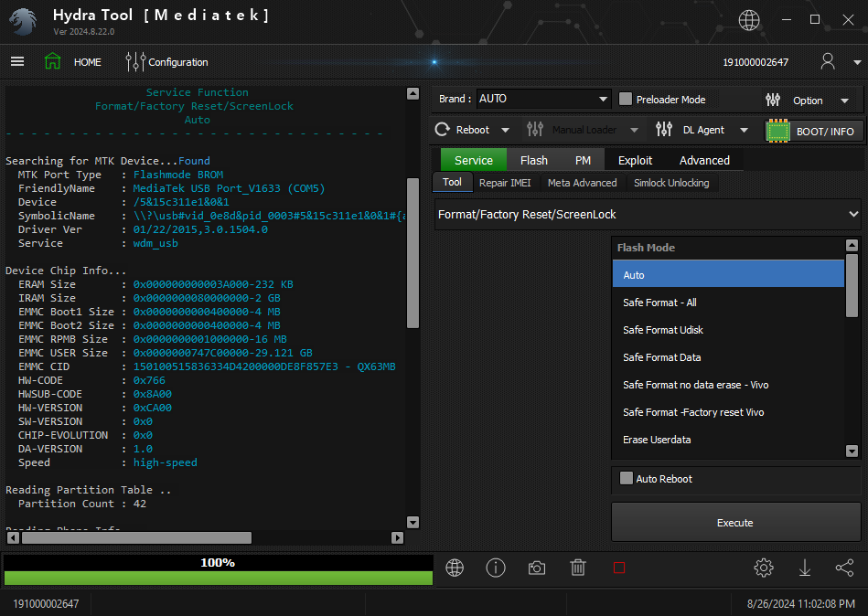Switch to the Flash tab

point(533,160)
